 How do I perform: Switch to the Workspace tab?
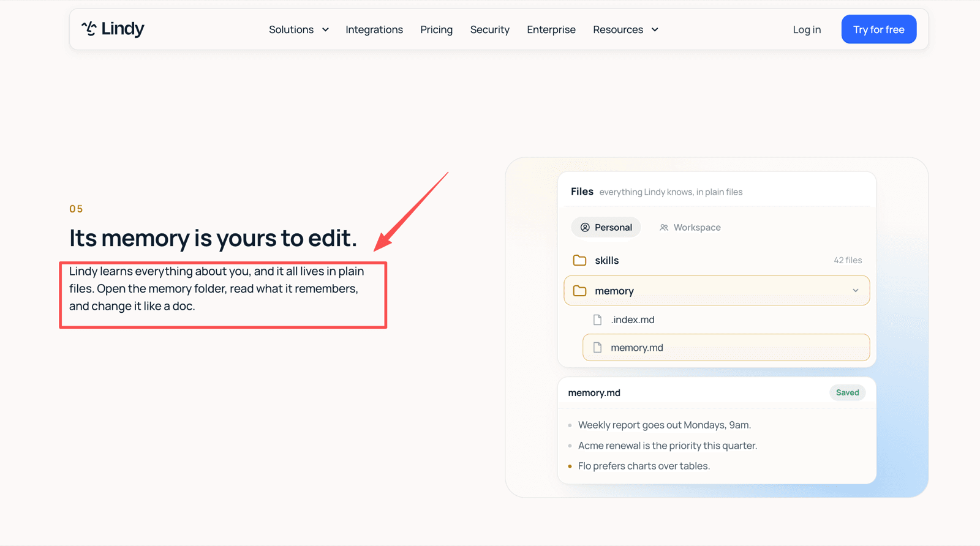(x=690, y=227)
